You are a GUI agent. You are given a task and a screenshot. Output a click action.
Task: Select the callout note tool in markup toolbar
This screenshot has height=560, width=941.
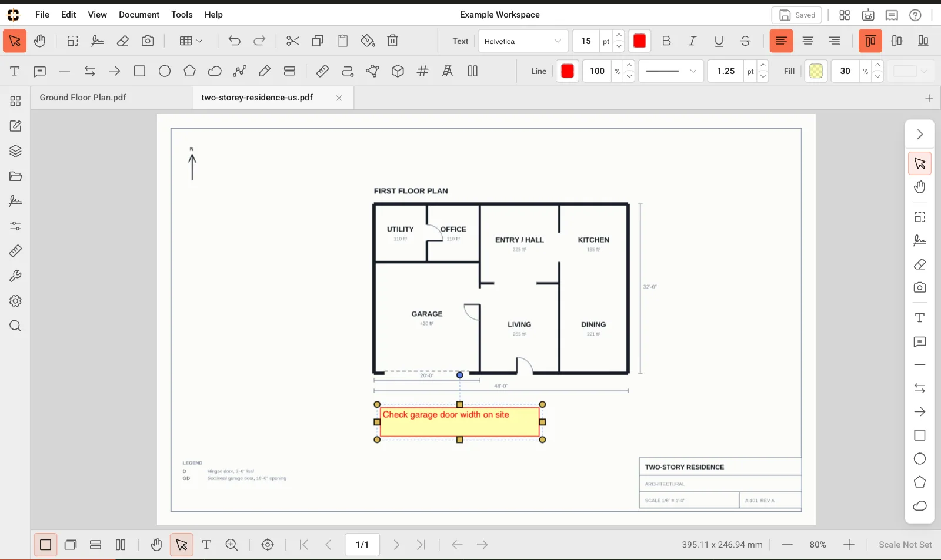pos(39,71)
